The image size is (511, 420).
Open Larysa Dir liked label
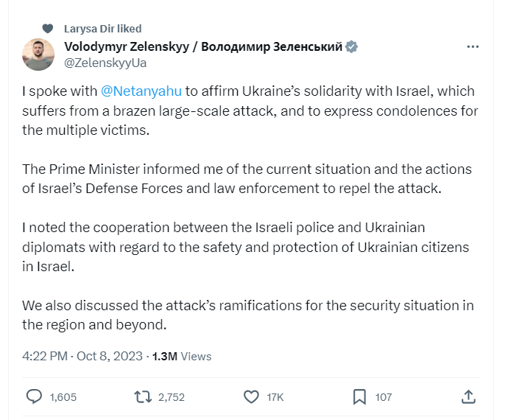tap(102, 29)
